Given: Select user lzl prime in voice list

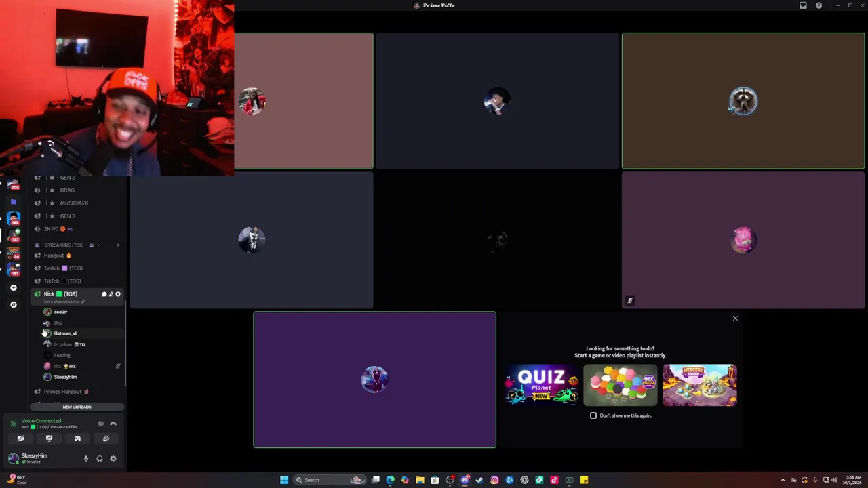Looking at the screenshot, I should point(82,344).
